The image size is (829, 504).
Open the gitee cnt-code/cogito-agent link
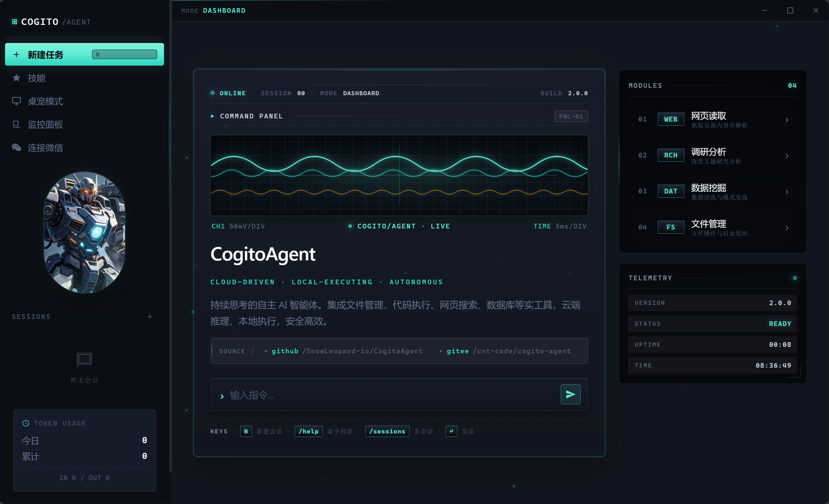click(x=505, y=351)
